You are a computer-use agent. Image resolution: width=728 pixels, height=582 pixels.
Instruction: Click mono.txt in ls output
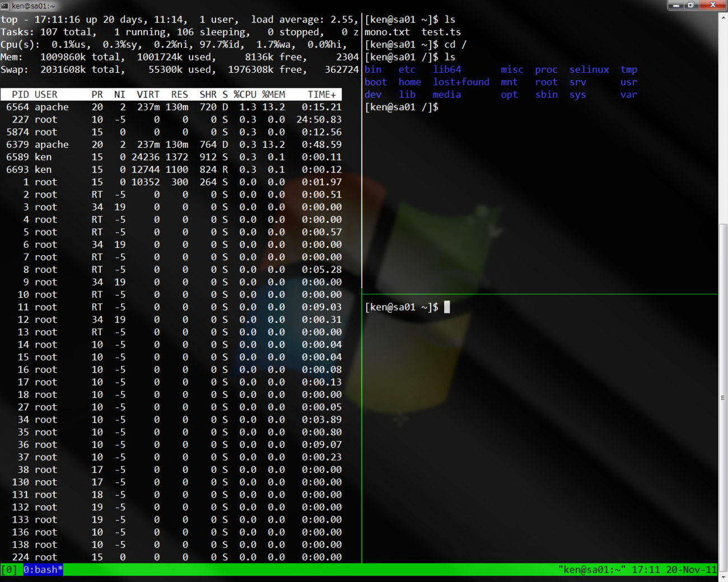click(388, 32)
